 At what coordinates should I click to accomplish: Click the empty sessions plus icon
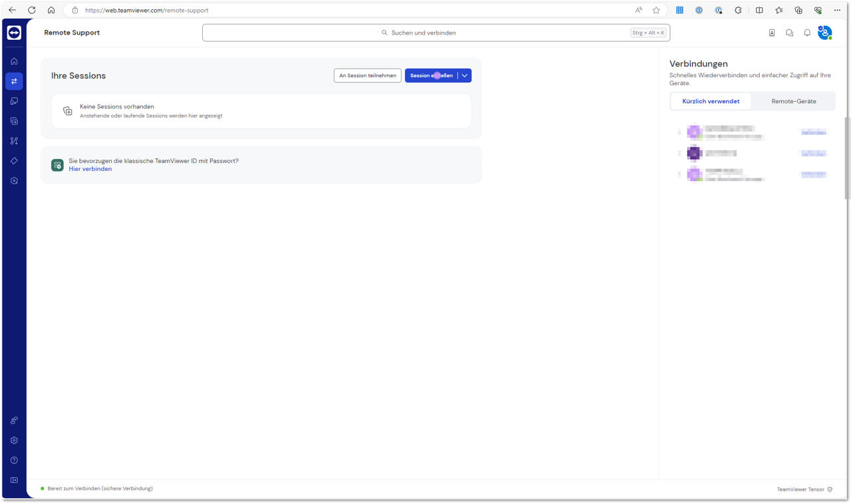[x=67, y=111]
